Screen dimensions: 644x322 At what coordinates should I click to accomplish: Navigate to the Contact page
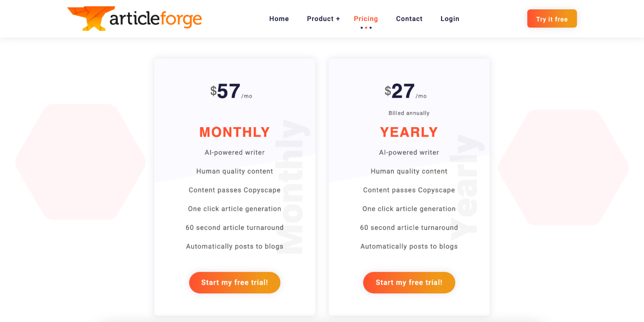pos(409,19)
